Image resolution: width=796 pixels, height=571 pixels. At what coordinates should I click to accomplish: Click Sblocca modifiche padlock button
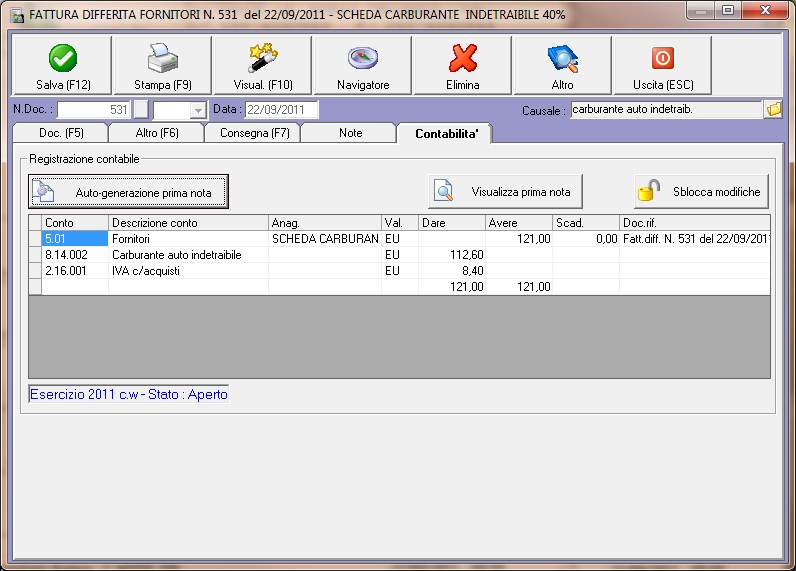[701, 191]
